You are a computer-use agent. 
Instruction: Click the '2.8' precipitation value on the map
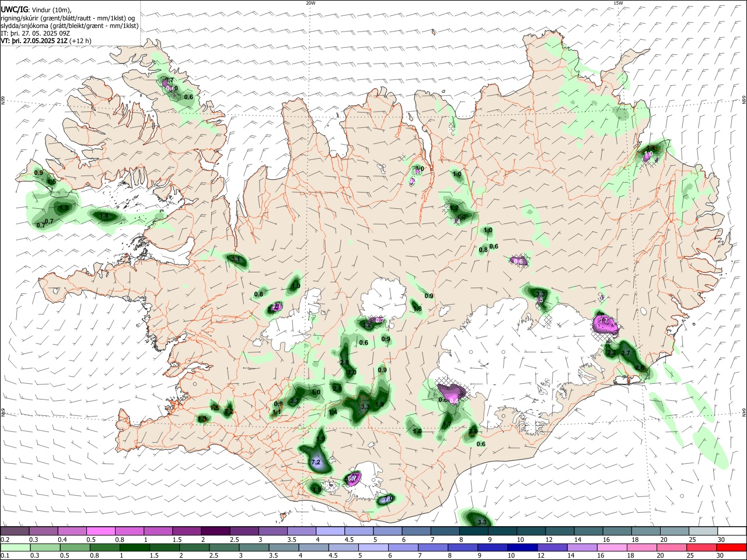click(344, 363)
